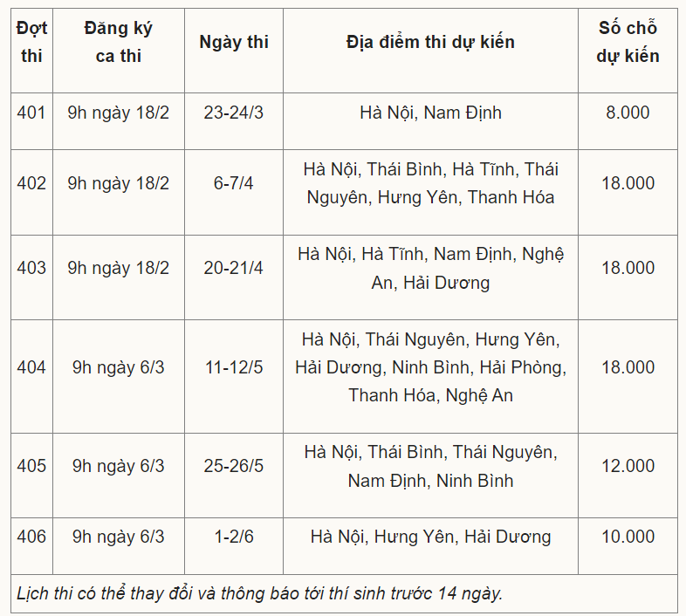The height and width of the screenshot is (616, 686).
Task: Click the 'Ngày thi' column header
Action: [x=234, y=42]
